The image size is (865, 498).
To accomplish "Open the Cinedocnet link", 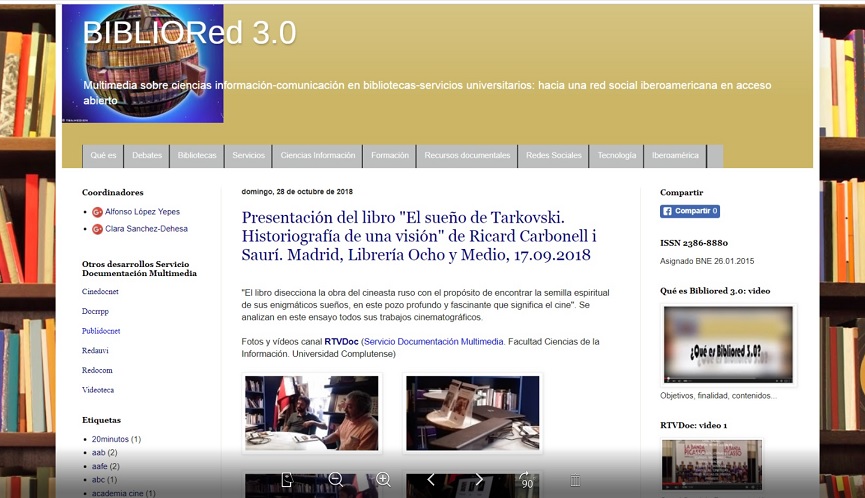I will coord(100,291).
